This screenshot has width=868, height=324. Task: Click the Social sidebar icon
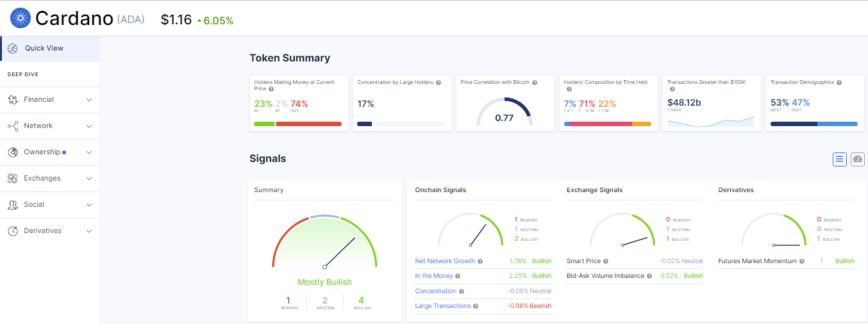(x=12, y=205)
